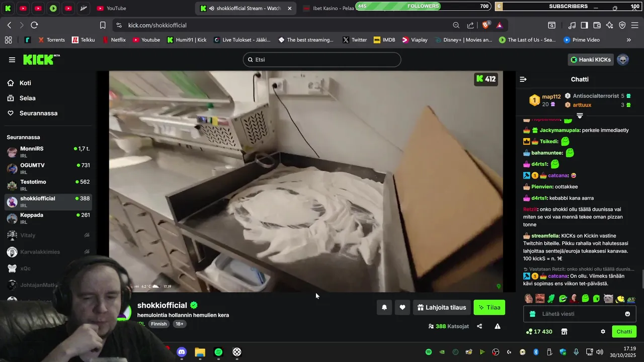Click the green Tilaa subscribe button

tap(489, 307)
